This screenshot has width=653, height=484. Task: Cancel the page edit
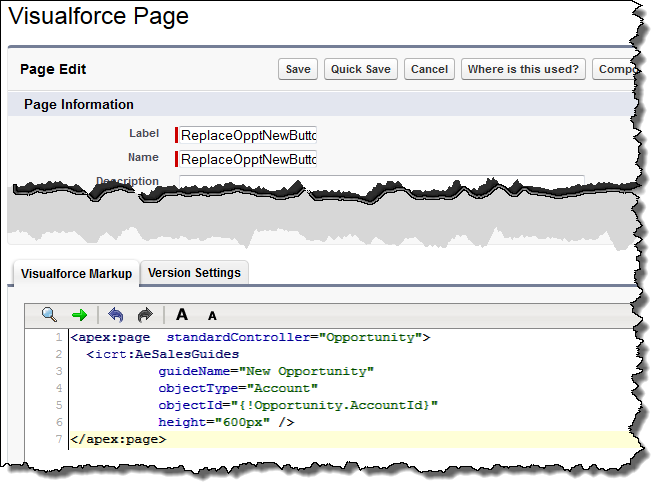[x=429, y=69]
